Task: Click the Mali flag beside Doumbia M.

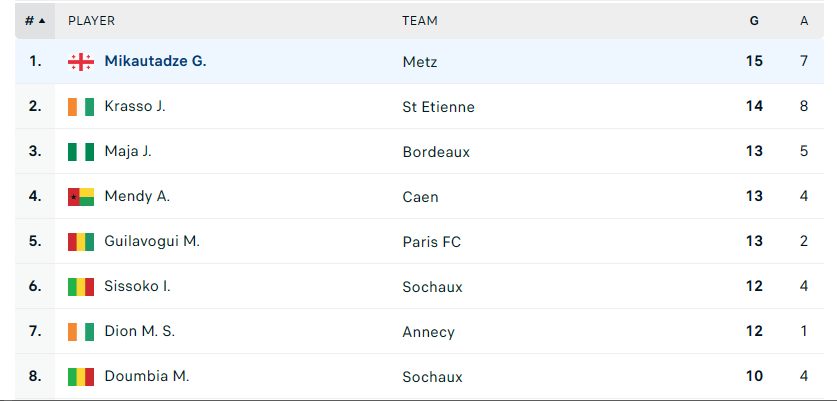Action: (81, 377)
